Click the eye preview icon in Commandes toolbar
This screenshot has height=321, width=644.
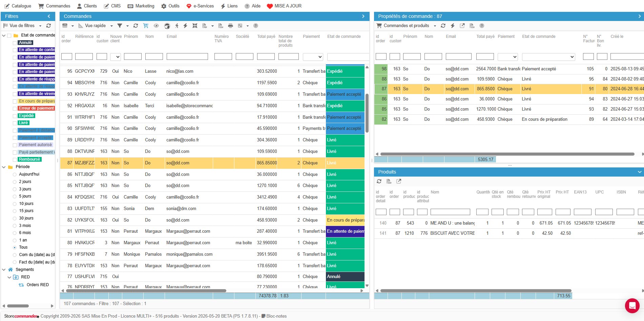point(156,26)
